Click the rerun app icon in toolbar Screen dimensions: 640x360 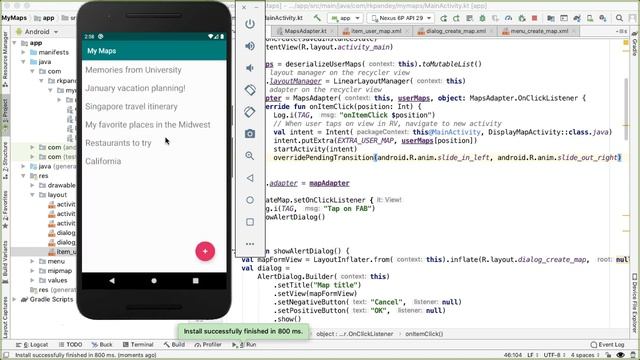point(444,18)
